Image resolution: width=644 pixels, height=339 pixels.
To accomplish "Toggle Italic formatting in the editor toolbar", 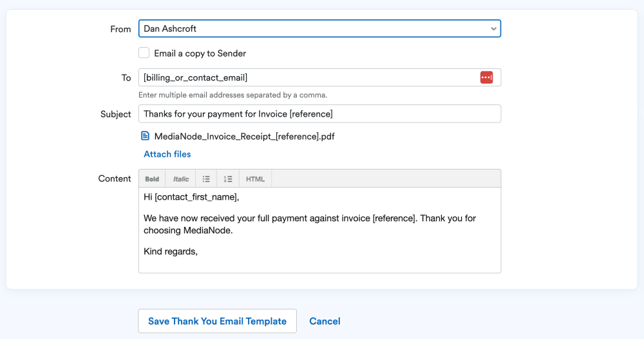I will click(x=181, y=179).
